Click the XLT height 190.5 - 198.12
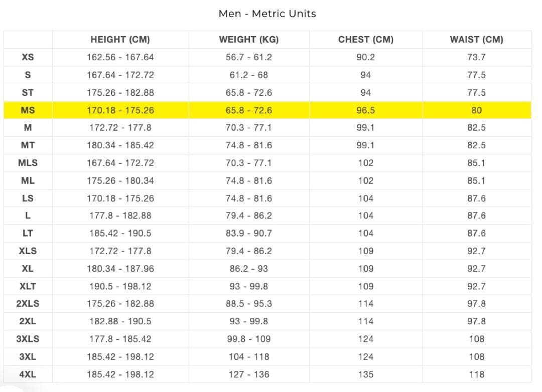Screen dimensions: 542x392 click(x=120, y=286)
